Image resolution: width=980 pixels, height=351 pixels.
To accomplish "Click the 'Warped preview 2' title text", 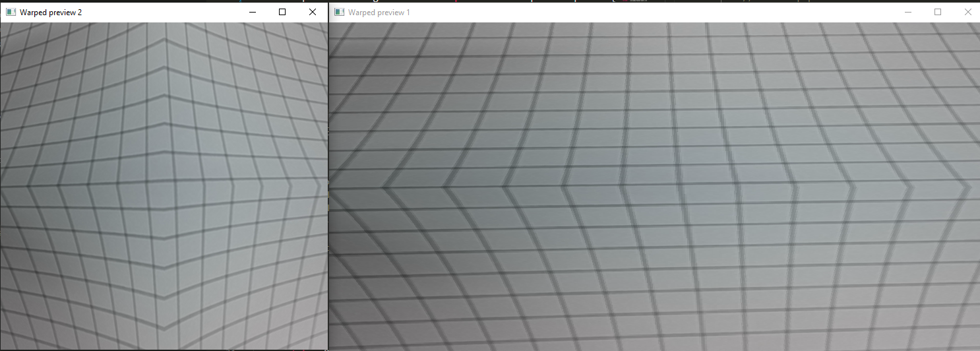I will point(51,13).
